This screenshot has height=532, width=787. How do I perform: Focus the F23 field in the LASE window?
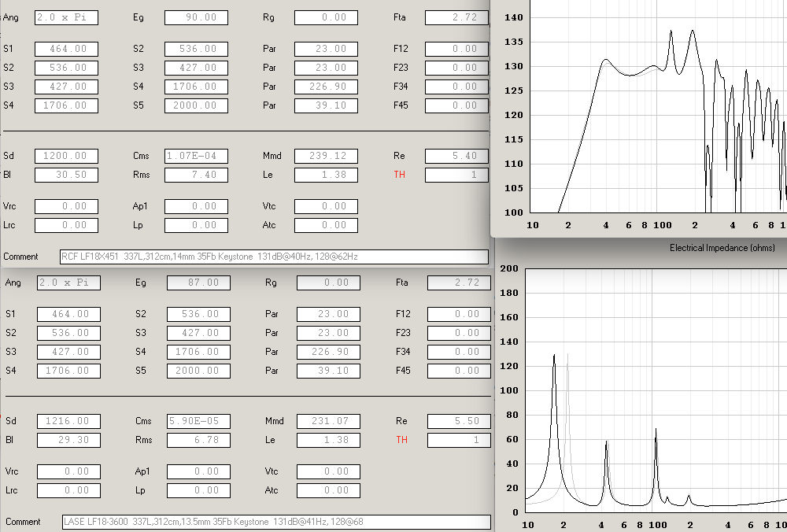[x=460, y=333]
